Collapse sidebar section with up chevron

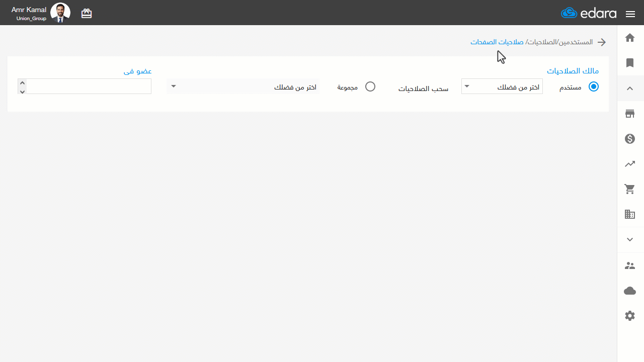click(x=630, y=88)
